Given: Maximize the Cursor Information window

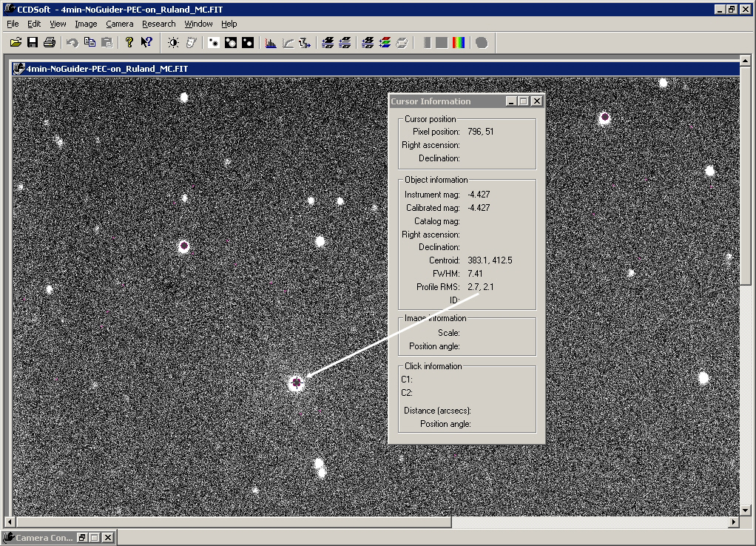Looking at the screenshot, I should [x=524, y=101].
